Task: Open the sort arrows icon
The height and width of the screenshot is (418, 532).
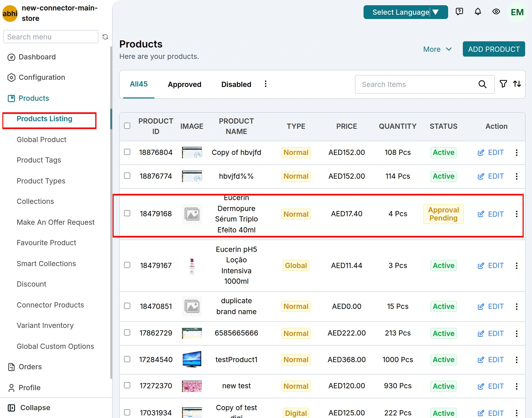Action: pos(517,84)
